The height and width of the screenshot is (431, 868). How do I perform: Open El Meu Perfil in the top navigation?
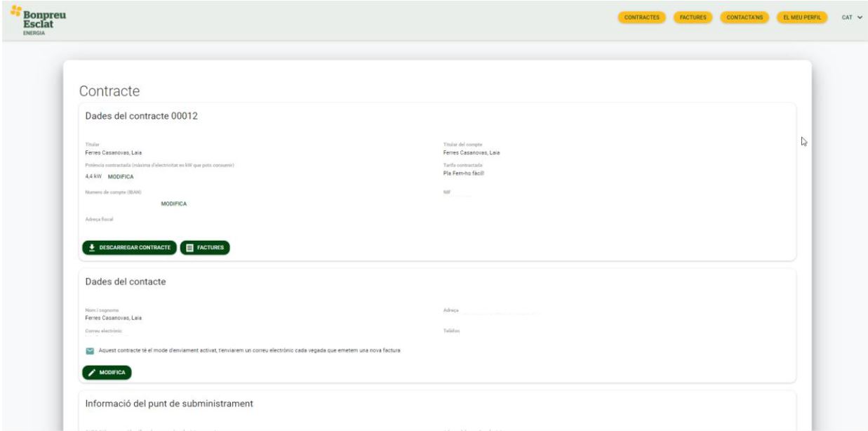[801, 18]
